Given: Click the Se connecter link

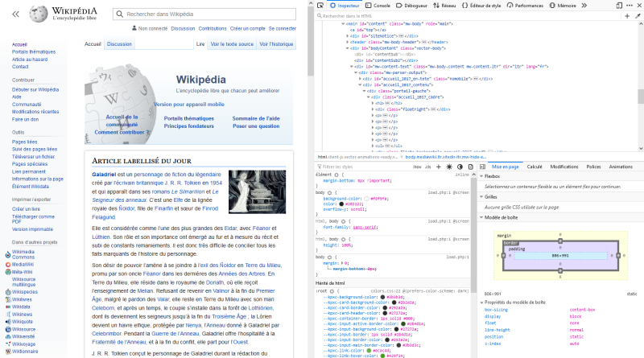Looking at the screenshot, I should pos(283,28).
